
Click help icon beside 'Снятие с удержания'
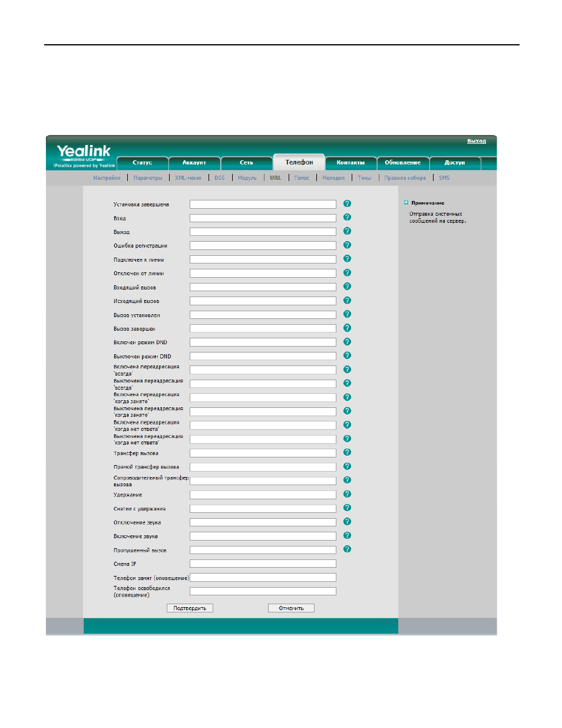pyautogui.click(x=347, y=508)
